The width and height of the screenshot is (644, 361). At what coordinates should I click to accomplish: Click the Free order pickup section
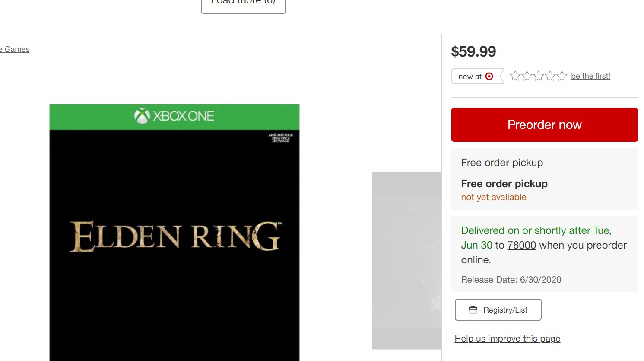544,179
